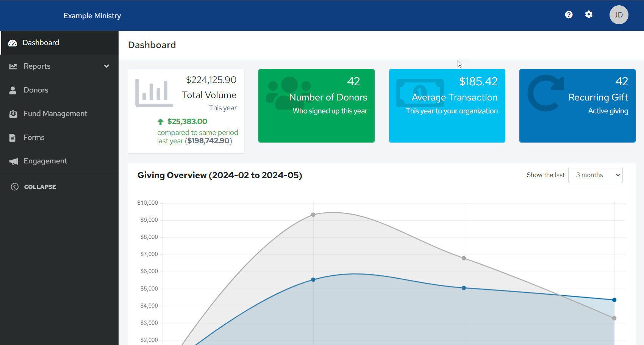Open the JD profile avatar
The image size is (644, 345).
point(619,15)
